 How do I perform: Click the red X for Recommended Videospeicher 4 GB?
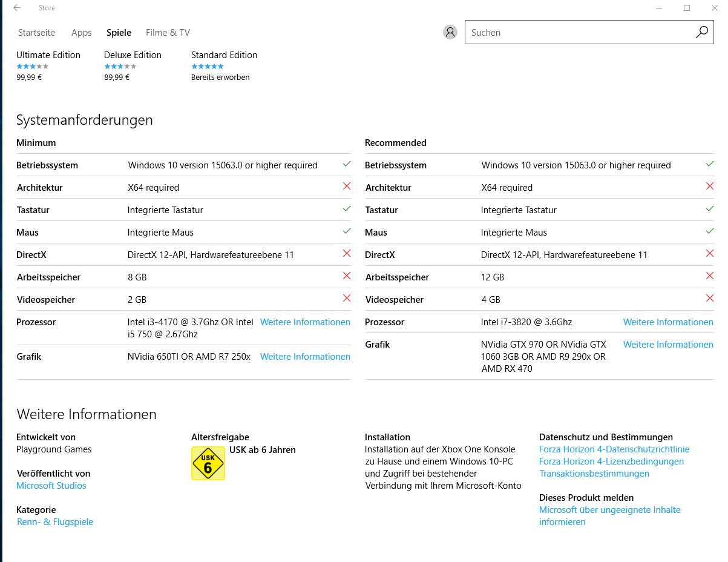point(710,299)
